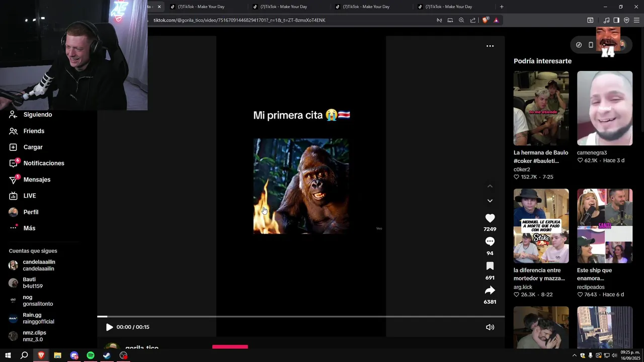
Task: Open 'la diferencia entre mortedor' video thumbnail
Action: [x=541, y=226]
